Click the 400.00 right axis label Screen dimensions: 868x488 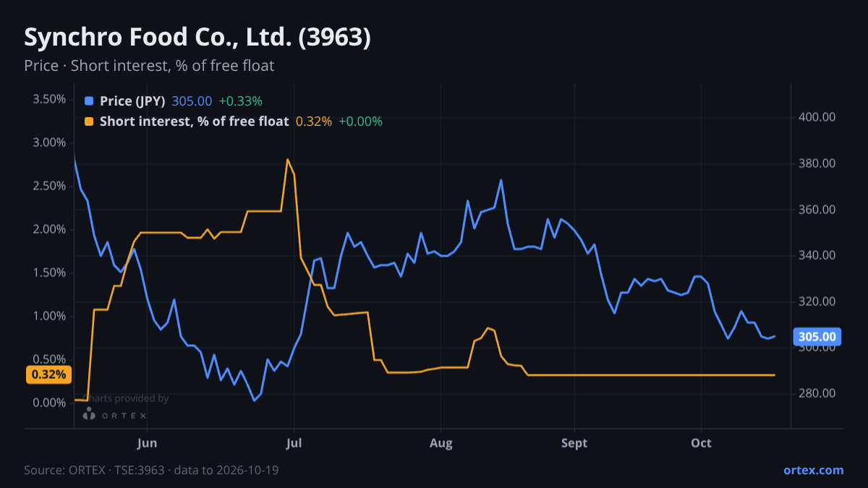(x=817, y=117)
